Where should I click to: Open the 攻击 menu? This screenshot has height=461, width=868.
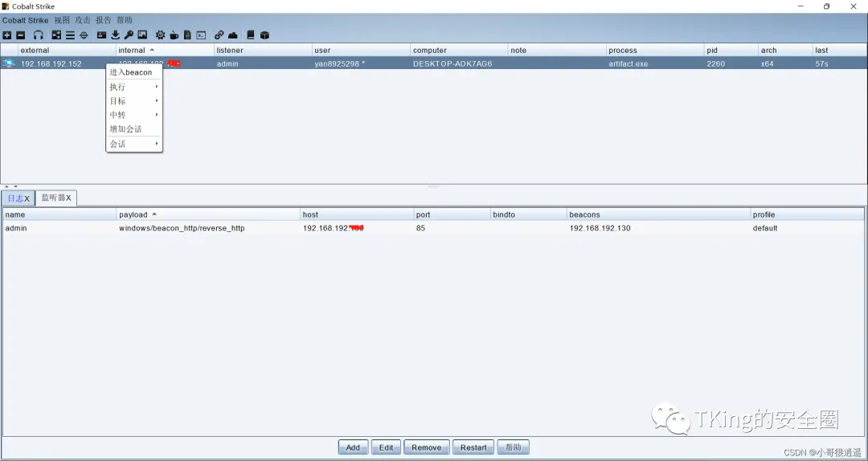click(x=83, y=20)
